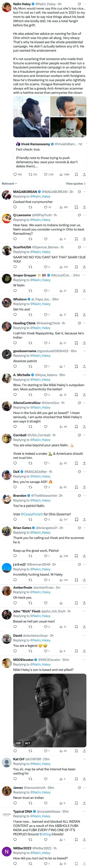Share Nalin Haley's main post
The image size is (88, 868).
coord(84,174)
